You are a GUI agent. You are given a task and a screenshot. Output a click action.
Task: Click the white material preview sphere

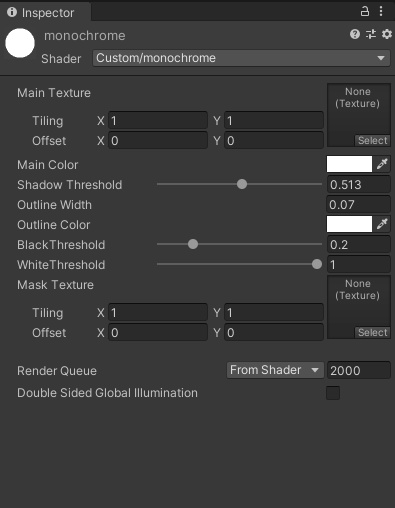(x=20, y=43)
